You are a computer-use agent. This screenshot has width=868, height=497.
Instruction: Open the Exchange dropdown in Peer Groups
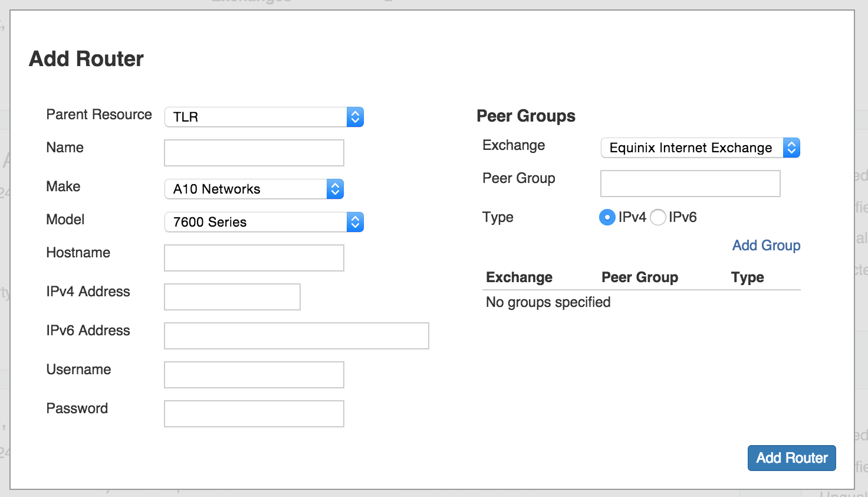700,148
